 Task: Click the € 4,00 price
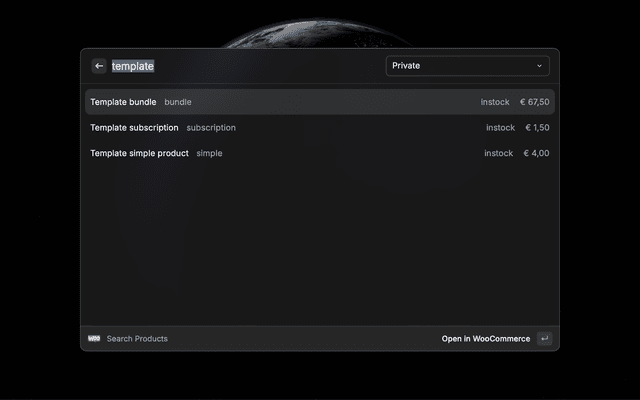[536, 154]
